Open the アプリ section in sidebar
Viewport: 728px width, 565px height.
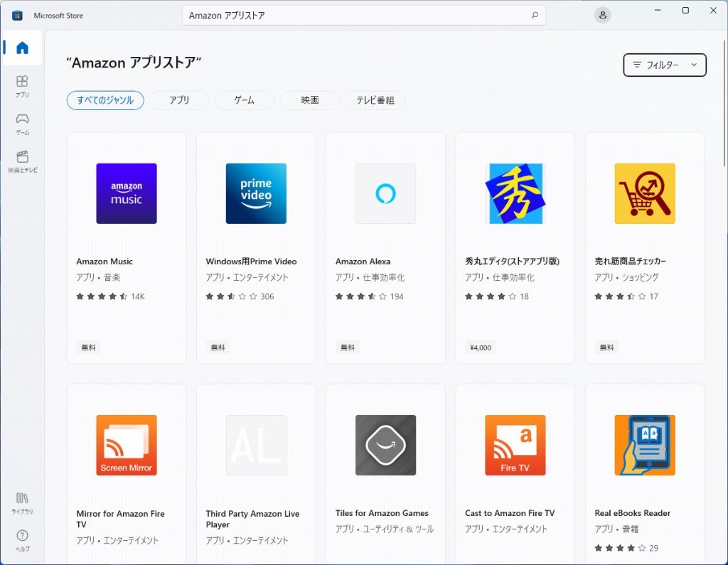(x=22, y=87)
